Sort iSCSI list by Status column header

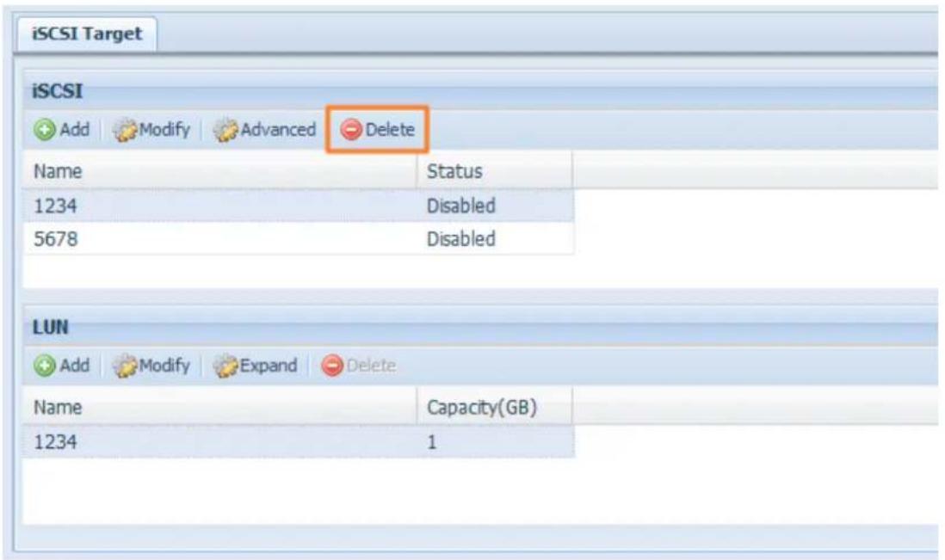[x=495, y=171]
